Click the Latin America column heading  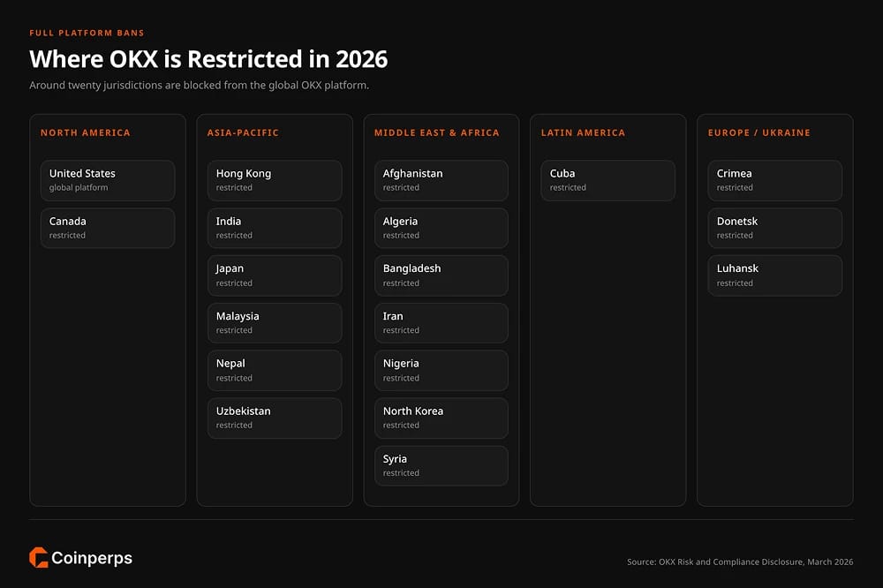coord(583,133)
